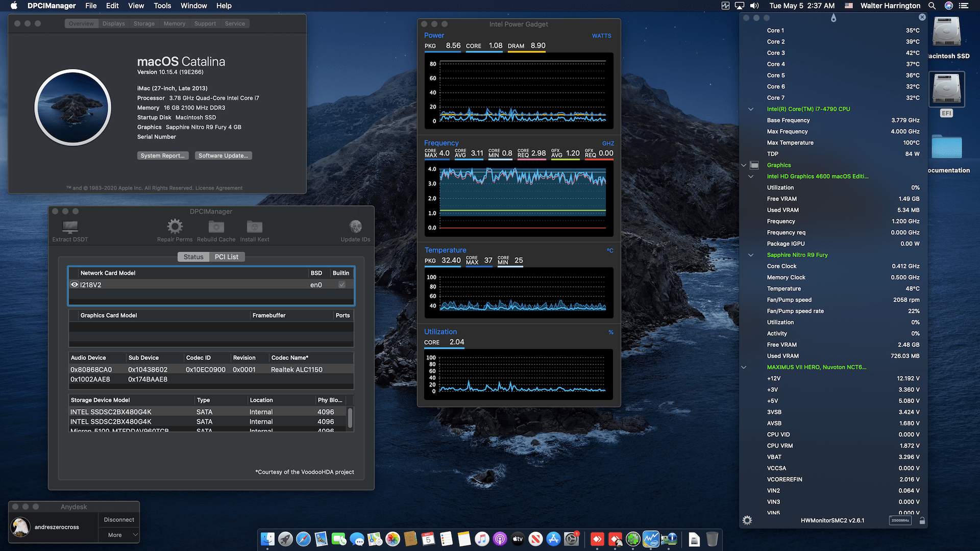Viewport: 980px width, 551px height.
Task: Collapse Sapphire Nitro R9 Fury section
Action: pos(751,255)
